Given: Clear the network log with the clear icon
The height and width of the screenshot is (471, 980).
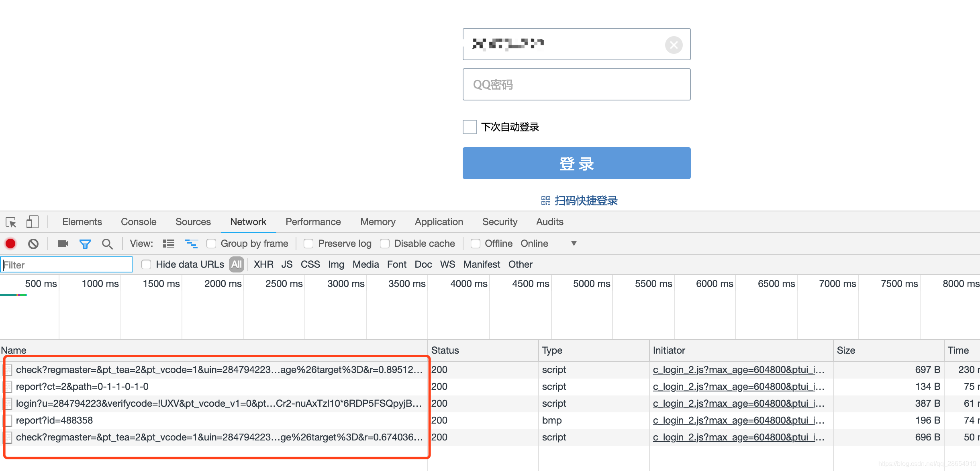Looking at the screenshot, I should 33,244.
